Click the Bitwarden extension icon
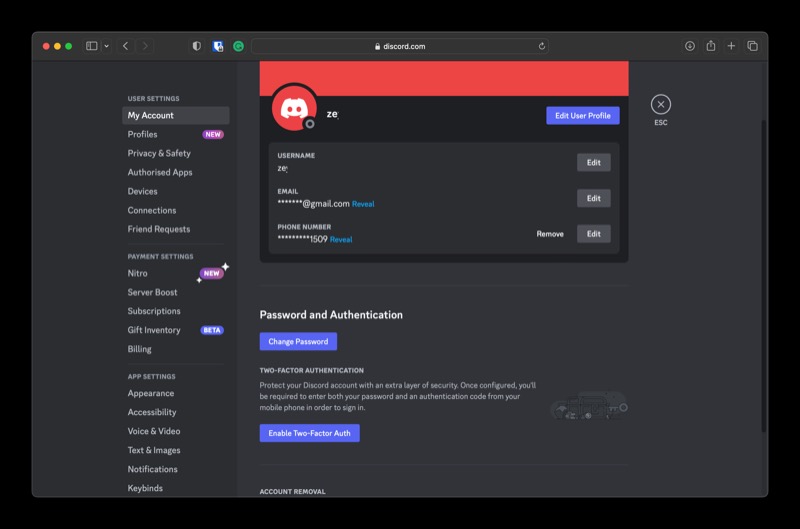This screenshot has height=529, width=800. tap(218, 46)
